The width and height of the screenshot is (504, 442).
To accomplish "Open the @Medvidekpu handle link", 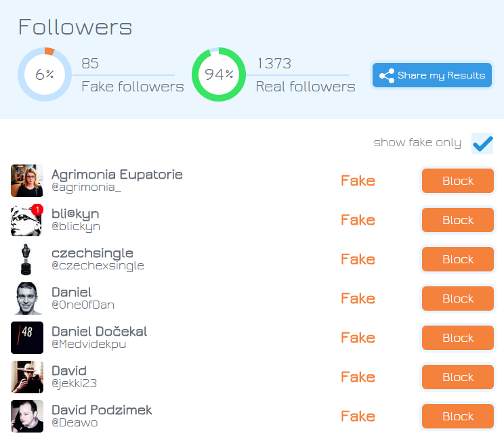I will pos(89,345).
